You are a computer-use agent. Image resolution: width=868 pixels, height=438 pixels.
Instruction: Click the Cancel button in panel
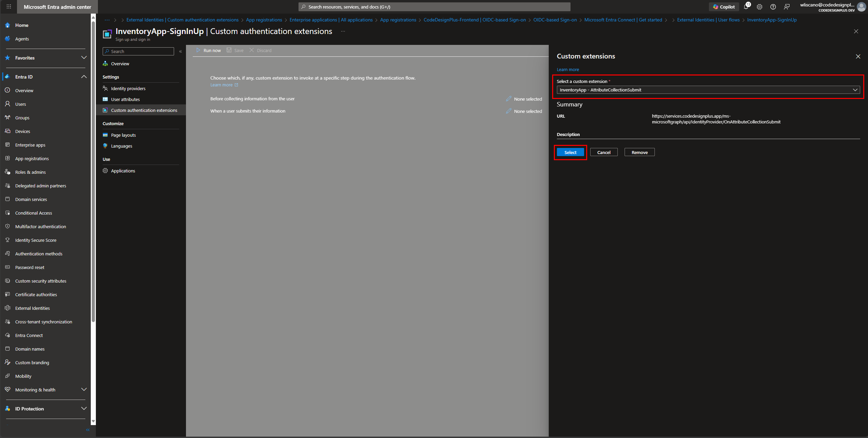[x=604, y=152]
